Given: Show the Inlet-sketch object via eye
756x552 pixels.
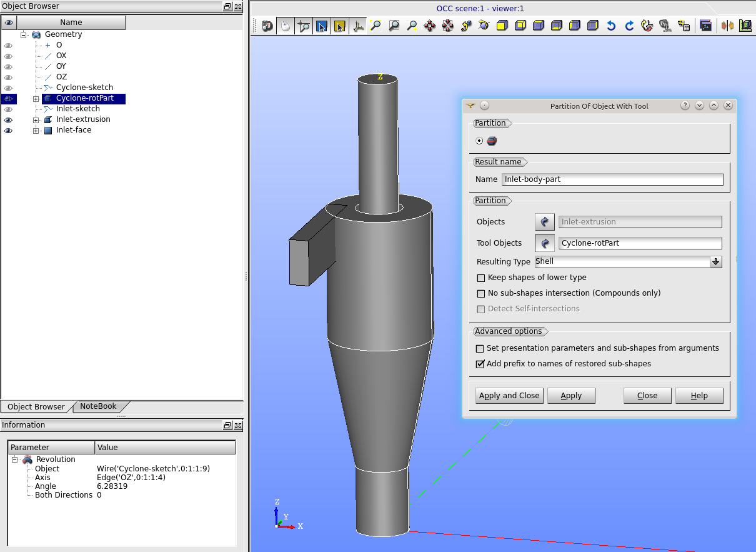Looking at the screenshot, I should (x=9, y=109).
